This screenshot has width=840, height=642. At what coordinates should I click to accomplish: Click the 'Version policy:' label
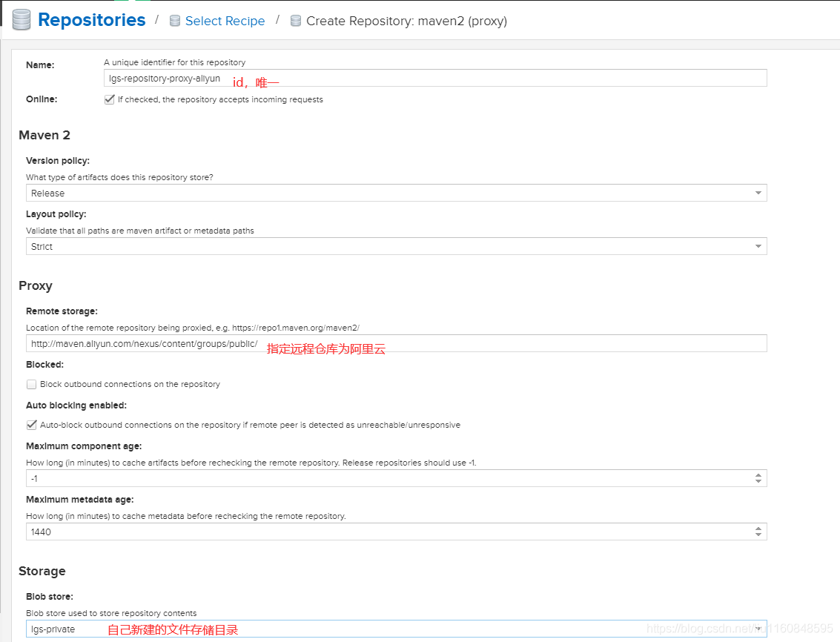[58, 161]
